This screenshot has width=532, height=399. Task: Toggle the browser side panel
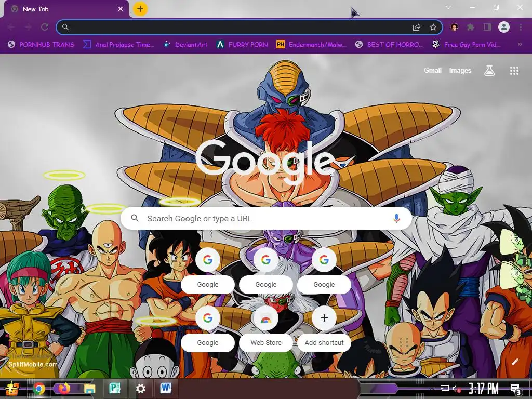pos(487,27)
